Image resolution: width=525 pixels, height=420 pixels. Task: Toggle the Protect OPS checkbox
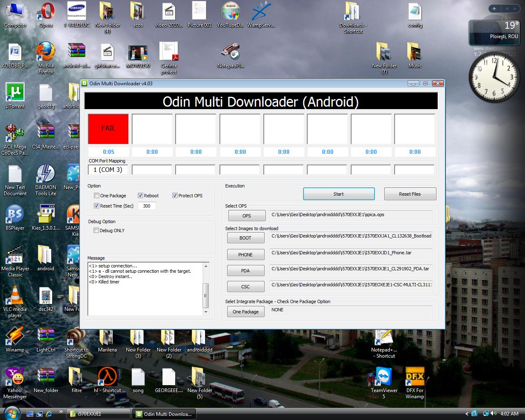pyautogui.click(x=175, y=196)
